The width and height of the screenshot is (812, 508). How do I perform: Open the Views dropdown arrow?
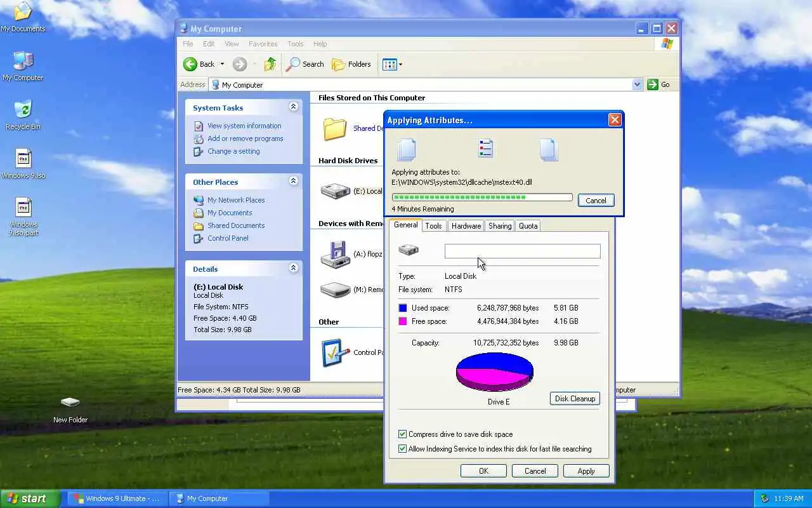(400, 64)
